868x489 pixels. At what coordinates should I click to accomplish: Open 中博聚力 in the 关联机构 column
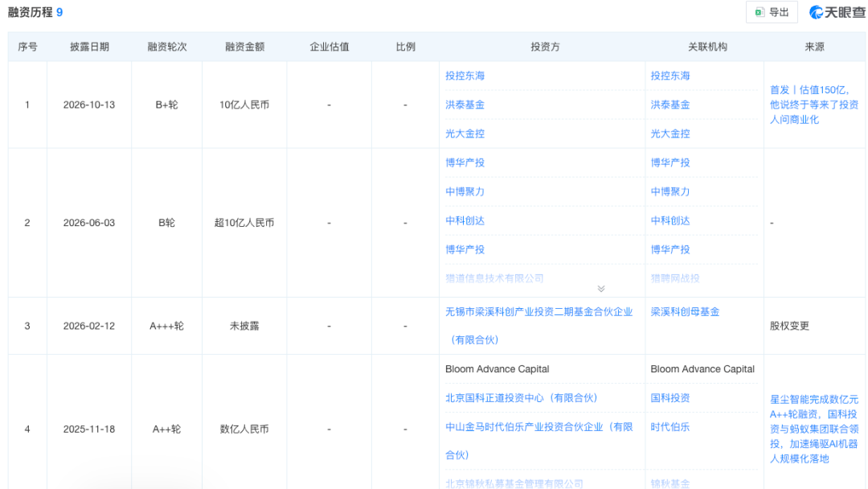pyautogui.click(x=669, y=191)
